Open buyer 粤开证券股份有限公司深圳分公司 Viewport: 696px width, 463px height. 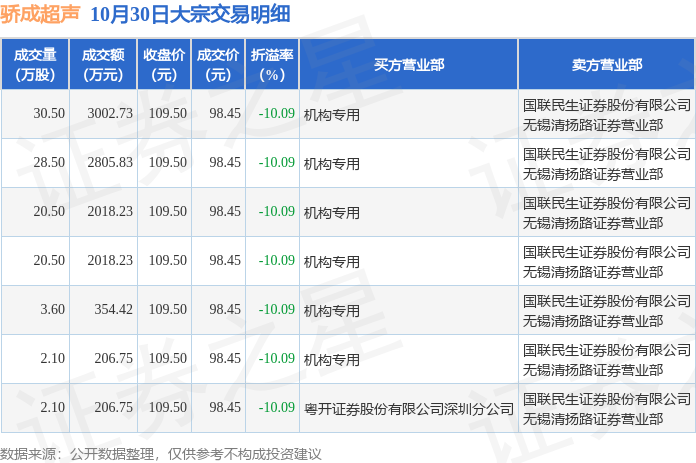click(409, 408)
